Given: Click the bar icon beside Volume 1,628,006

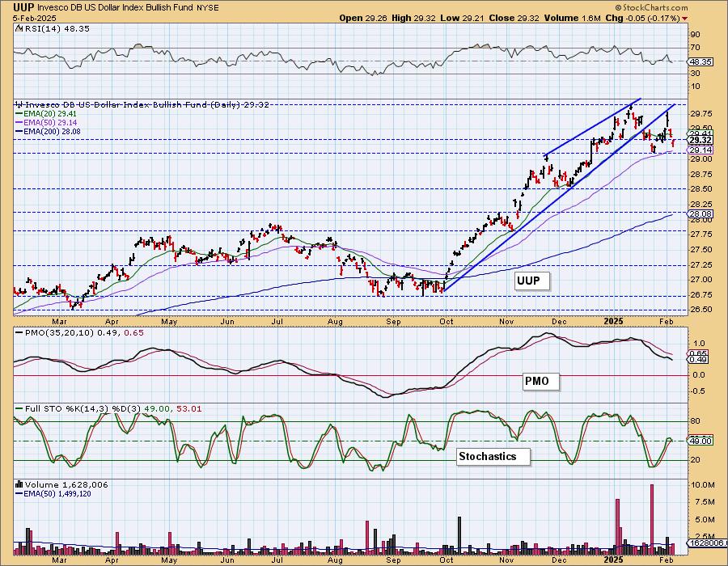Looking at the screenshot, I should point(19,484).
